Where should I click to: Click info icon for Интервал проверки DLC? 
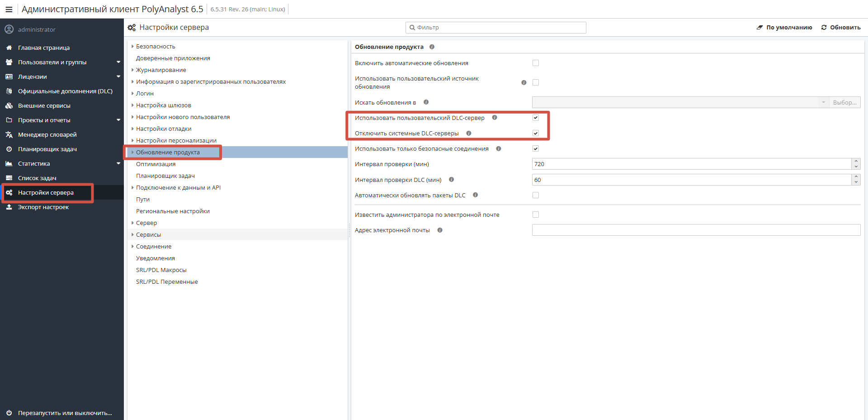click(451, 180)
